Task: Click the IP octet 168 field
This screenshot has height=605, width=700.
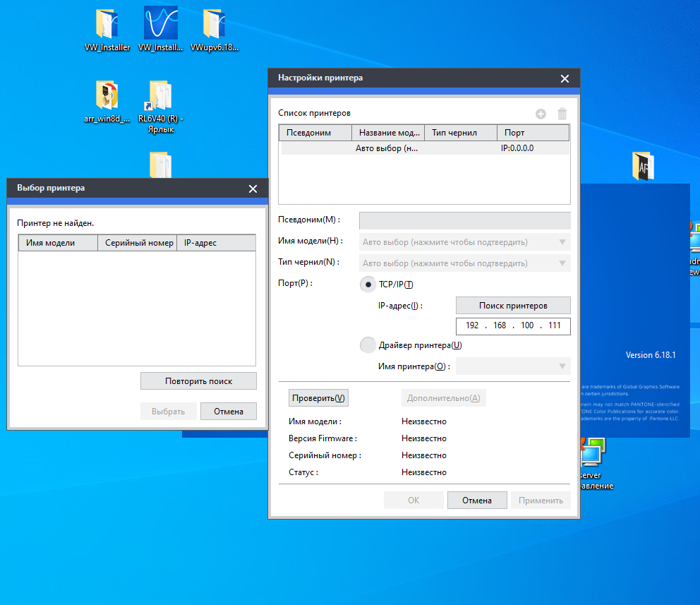Action: pos(500,325)
